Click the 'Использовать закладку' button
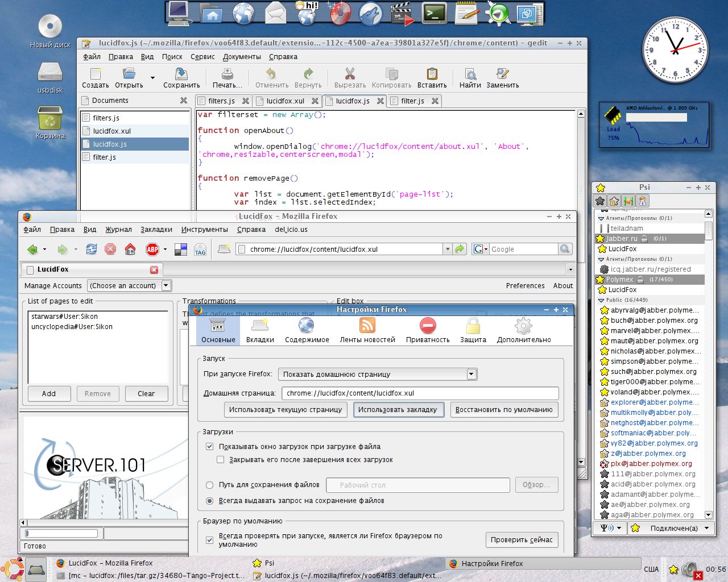This screenshot has width=728, height=582. (398, 410)
